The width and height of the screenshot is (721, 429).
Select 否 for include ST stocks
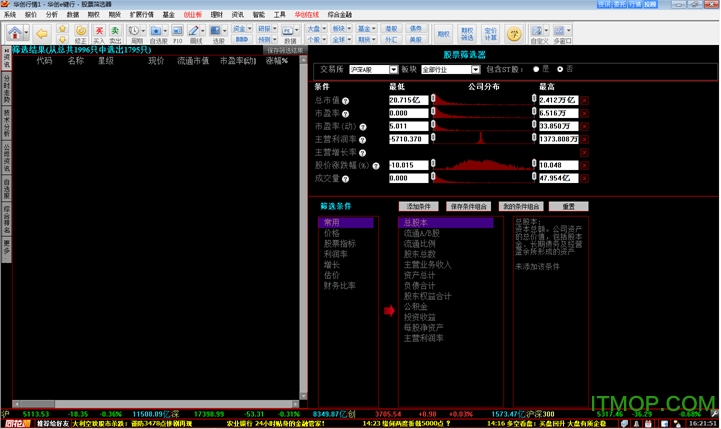click(560, 69)
